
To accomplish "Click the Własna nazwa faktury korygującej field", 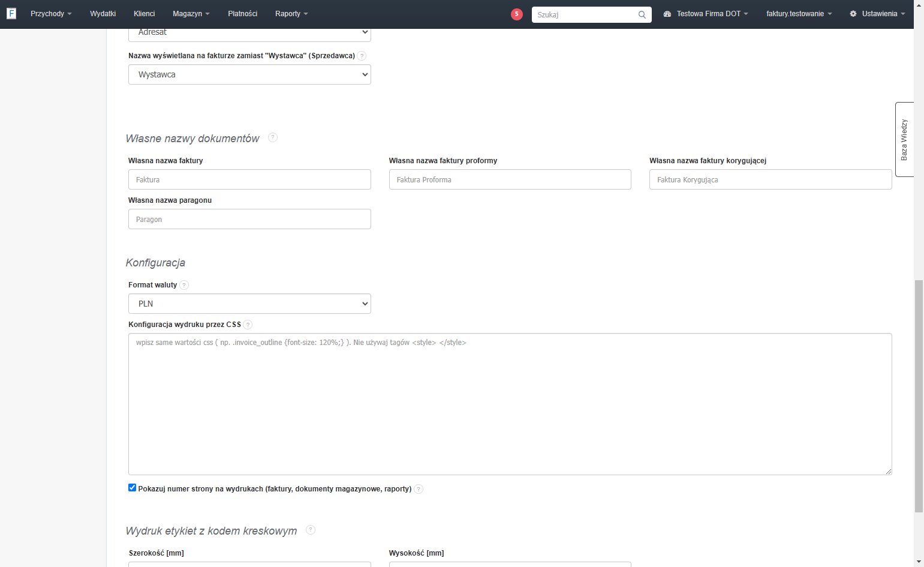I will point(770,179).
